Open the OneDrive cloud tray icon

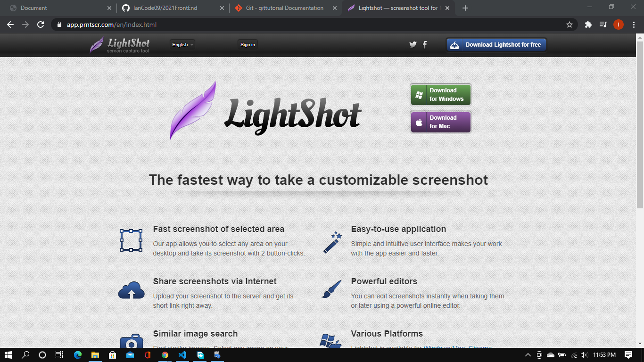(x=550, y=355)
